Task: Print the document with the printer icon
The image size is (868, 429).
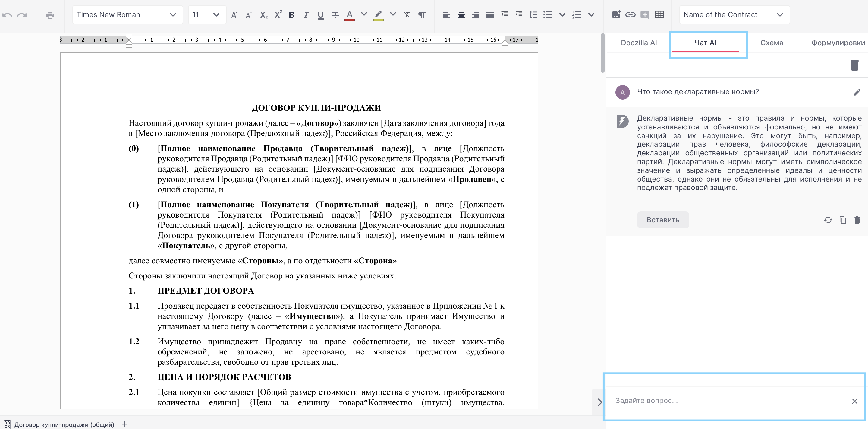Action: (50, 15)
